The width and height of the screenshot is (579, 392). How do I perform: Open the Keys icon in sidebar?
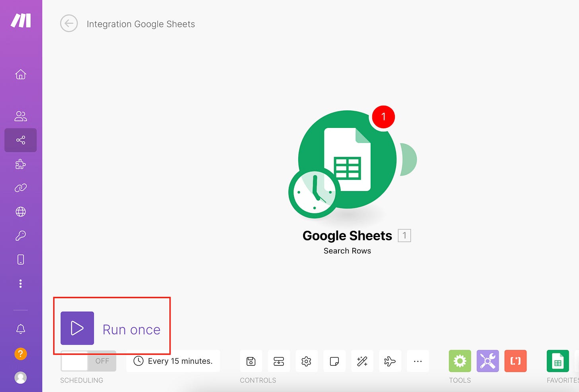21,236
